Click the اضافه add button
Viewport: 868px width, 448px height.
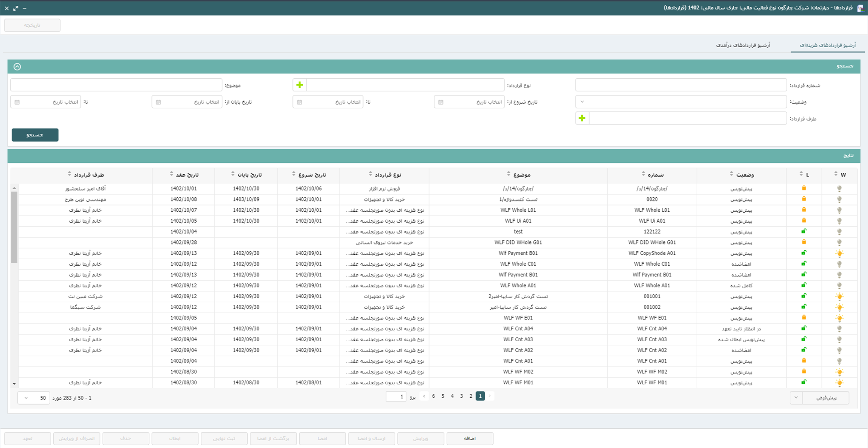point(470,438)
